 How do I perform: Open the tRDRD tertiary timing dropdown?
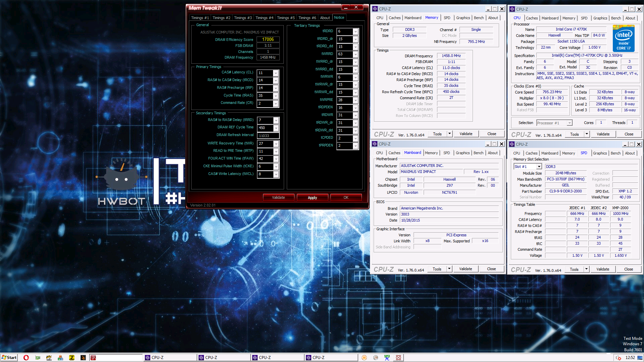click(356, 32)
